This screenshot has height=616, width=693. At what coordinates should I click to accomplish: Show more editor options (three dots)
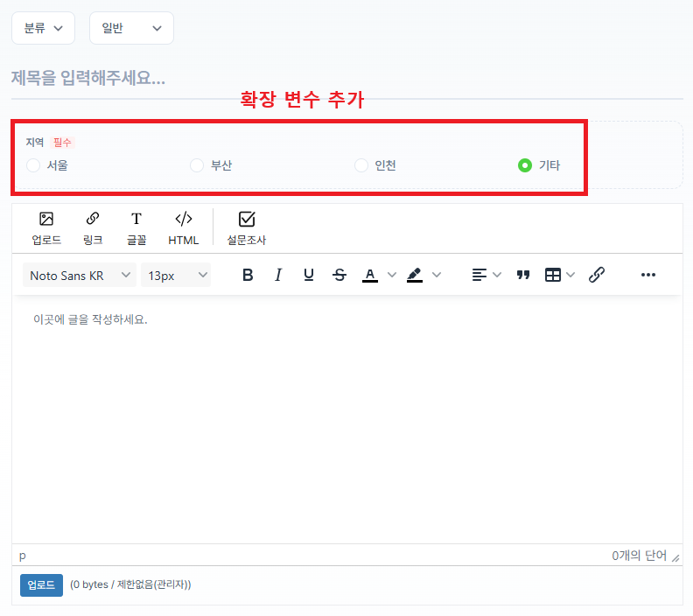(647, 275)
